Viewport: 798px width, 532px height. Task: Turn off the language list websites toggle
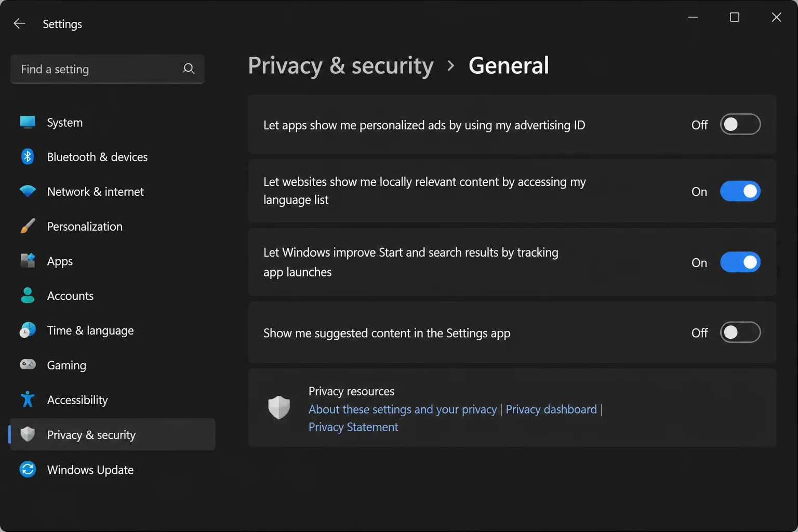[x=740, y=191]
